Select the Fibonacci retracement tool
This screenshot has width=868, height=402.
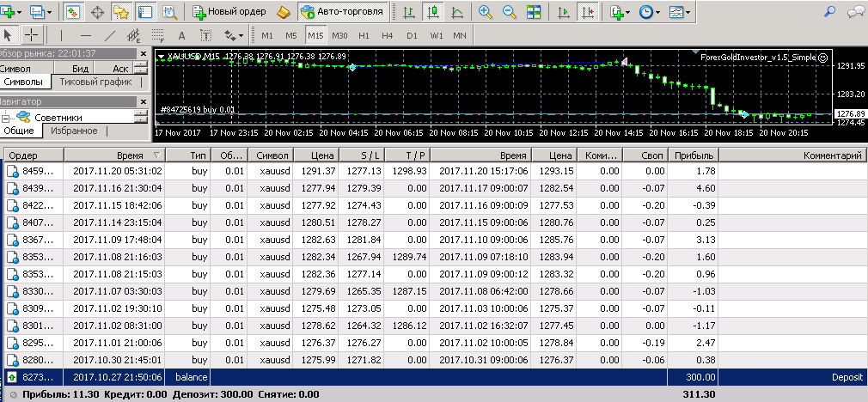click(x=158, y=36)
